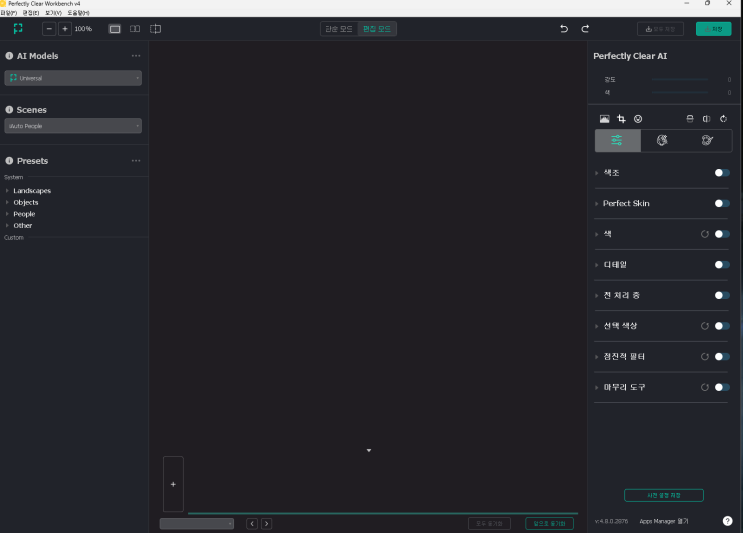
Task: Switch to the face retouch tab
Action: pos(662,140)
